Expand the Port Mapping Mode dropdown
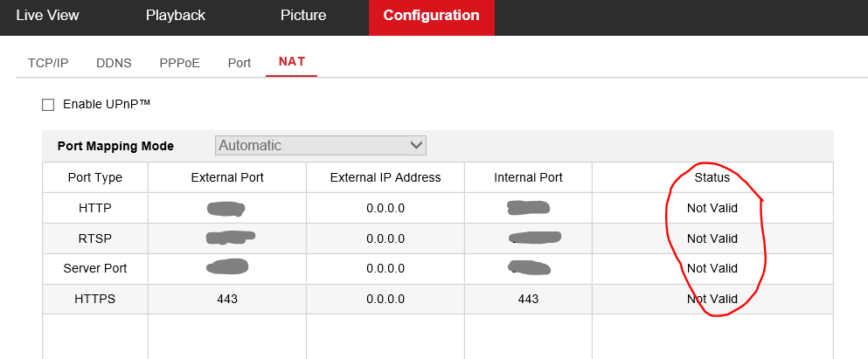This screenshot has height=359, width=868. coord(320,145)
